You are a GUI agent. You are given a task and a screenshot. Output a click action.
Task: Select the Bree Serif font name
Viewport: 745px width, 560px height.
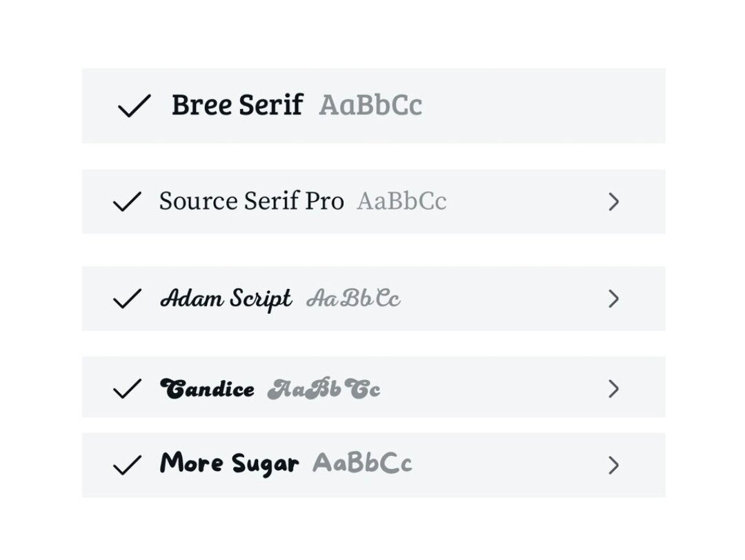237,106
